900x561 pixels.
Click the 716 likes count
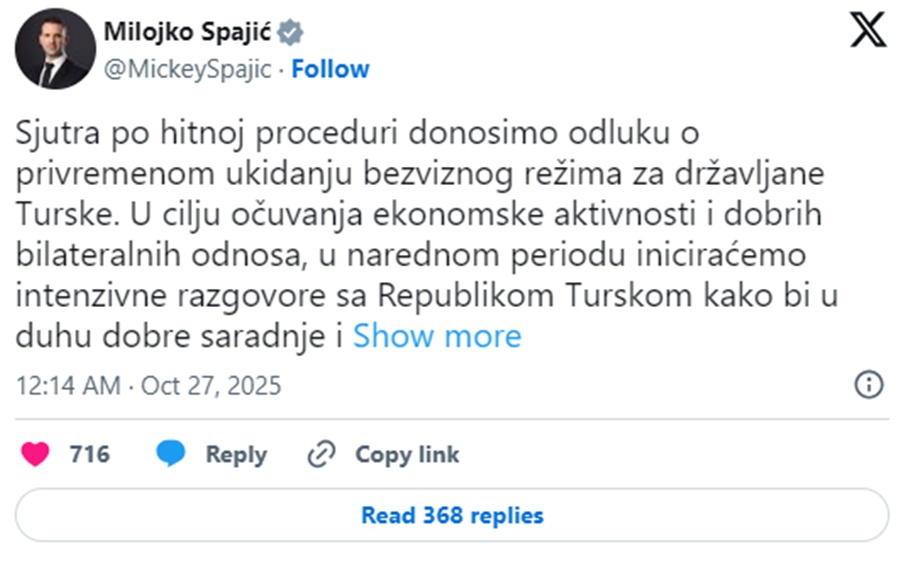89,454
